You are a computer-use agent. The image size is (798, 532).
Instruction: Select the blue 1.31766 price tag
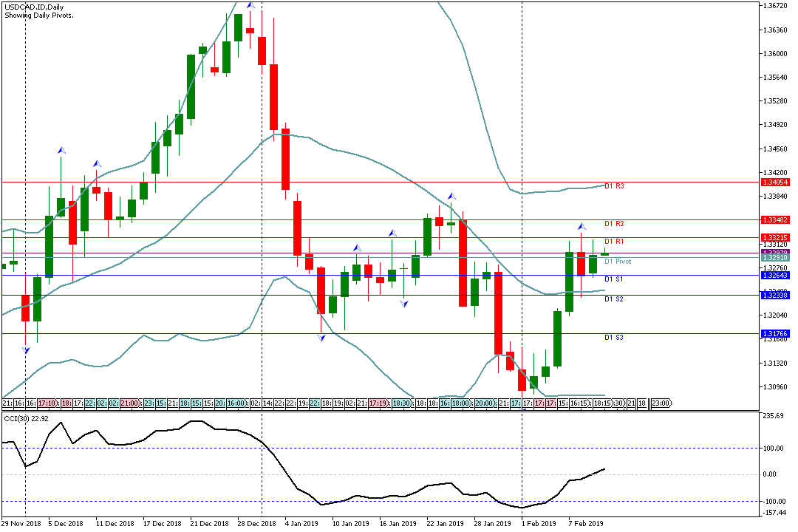tap(775, 334)
